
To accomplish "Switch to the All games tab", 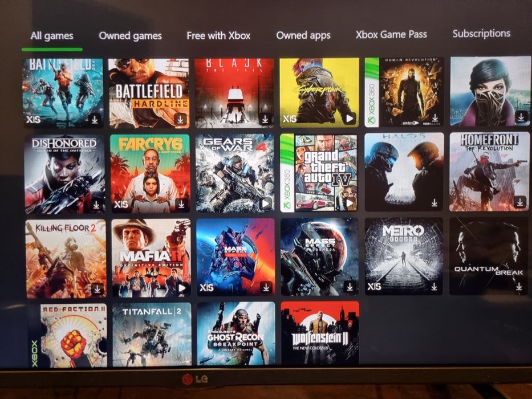I will click(52, 35).
